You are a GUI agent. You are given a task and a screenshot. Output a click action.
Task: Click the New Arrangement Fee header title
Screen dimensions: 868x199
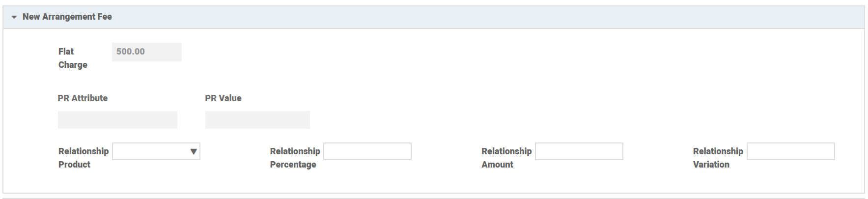tap(67, 17)
